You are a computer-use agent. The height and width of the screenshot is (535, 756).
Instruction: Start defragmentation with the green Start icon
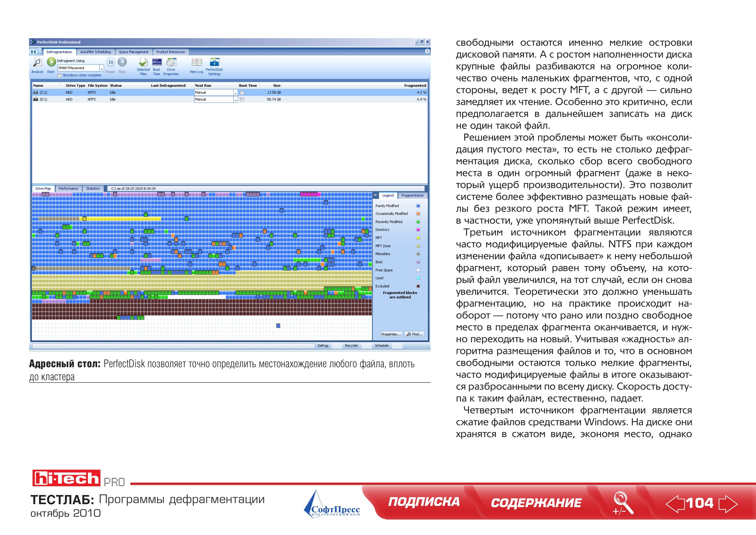coord(51,62)
